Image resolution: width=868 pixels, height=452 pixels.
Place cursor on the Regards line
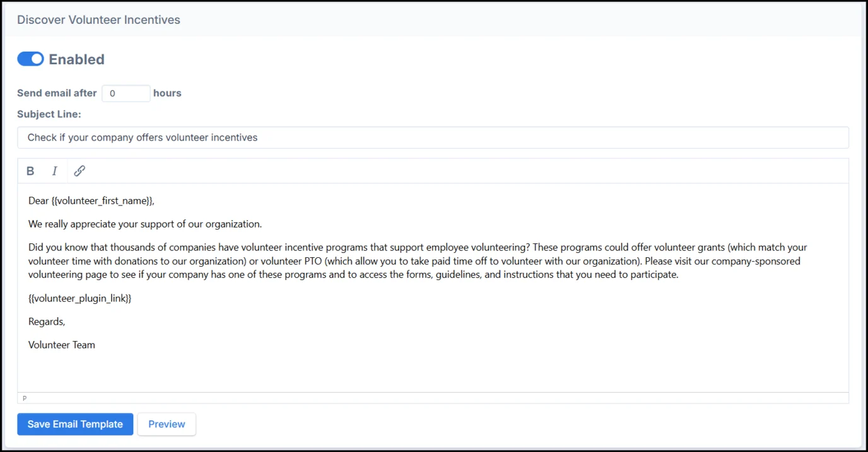point(47,322)
